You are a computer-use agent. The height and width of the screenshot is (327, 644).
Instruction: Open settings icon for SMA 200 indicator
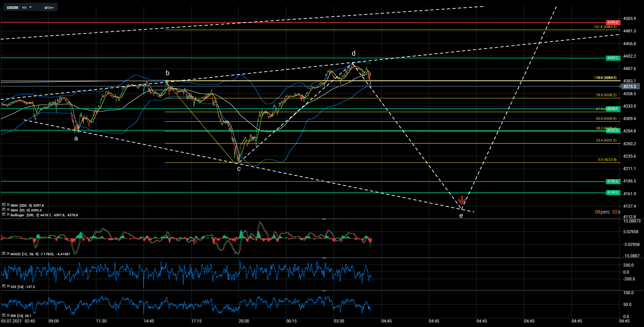pyautogui.click(x=3, y=205)
